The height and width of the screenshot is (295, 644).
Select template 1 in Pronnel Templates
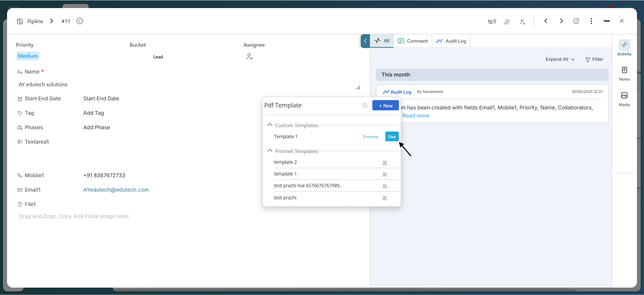[x=285, y=174]
